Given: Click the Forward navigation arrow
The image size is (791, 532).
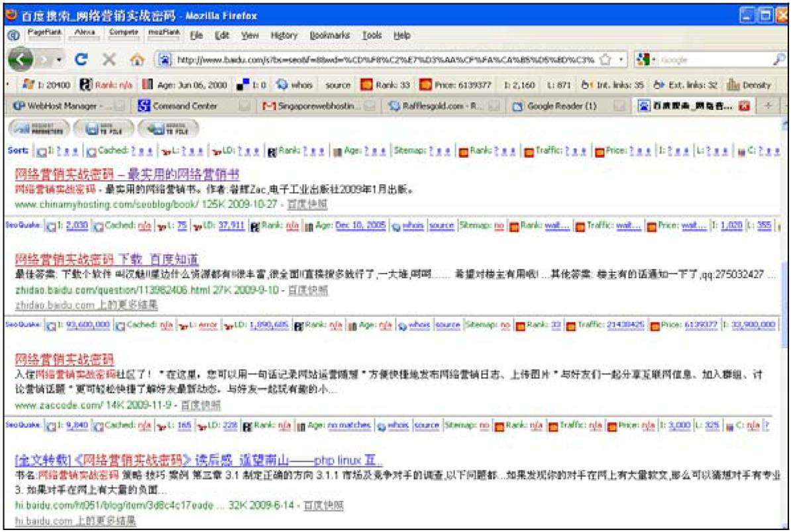Looking at the screenshot, I should (44, 60).
